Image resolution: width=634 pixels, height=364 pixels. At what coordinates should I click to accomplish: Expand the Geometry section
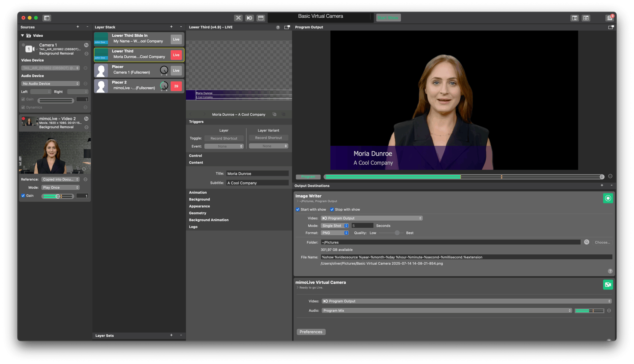click(x=197, y=213)
